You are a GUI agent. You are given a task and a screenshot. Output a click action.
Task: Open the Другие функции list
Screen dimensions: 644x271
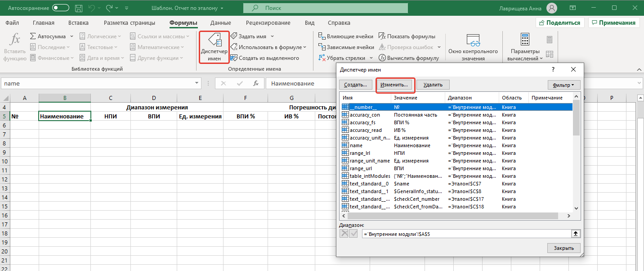click(x=157, y=58)
